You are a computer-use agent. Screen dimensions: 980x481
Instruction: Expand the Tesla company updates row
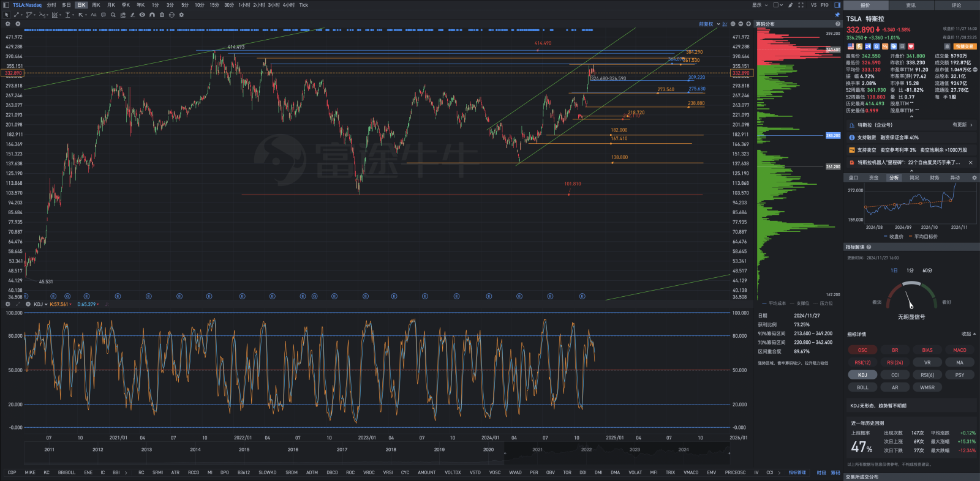pos(911,125)
